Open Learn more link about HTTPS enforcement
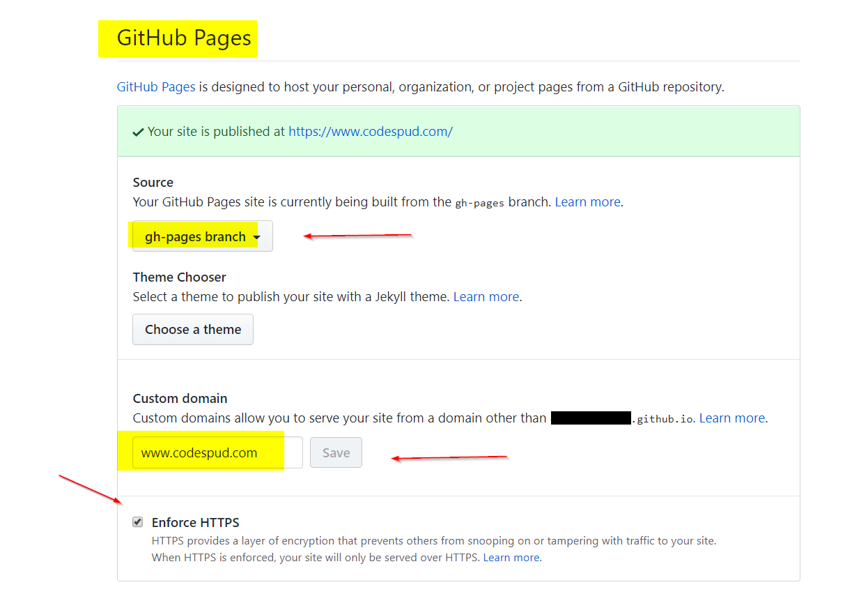 pyautogui.click(x=511, y=558)
